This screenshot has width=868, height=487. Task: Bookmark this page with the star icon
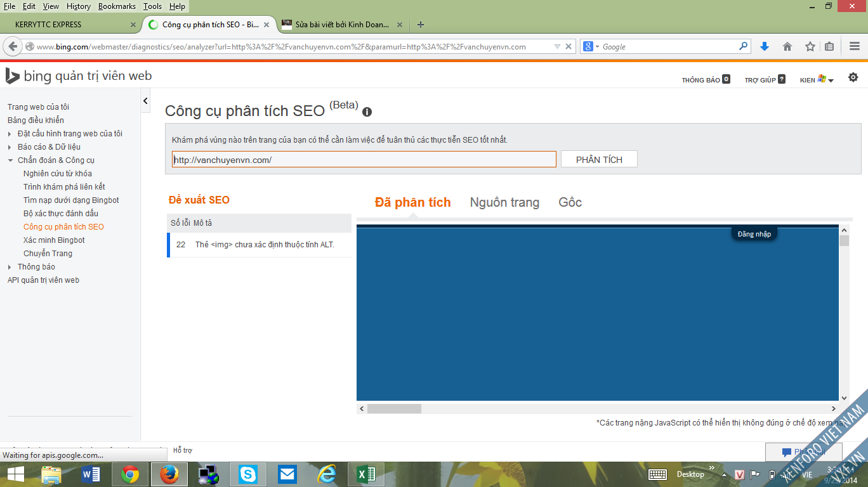coord(810,46)
